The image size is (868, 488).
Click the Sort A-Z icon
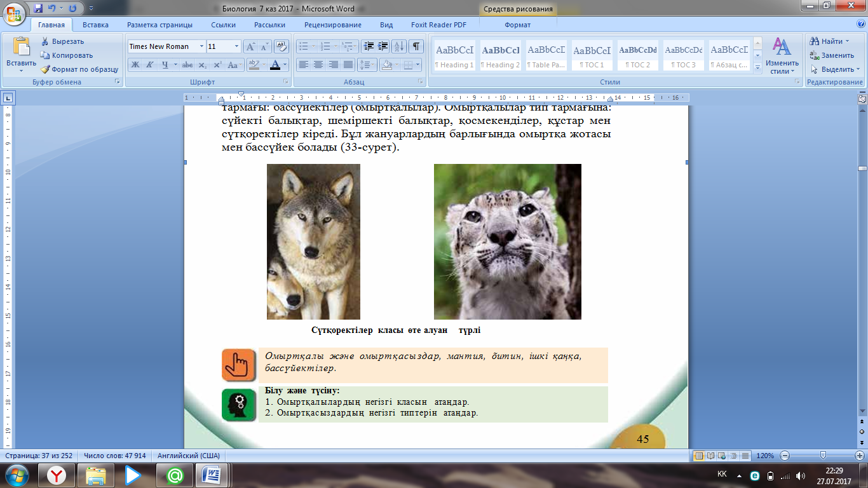(x=399, y=46)
